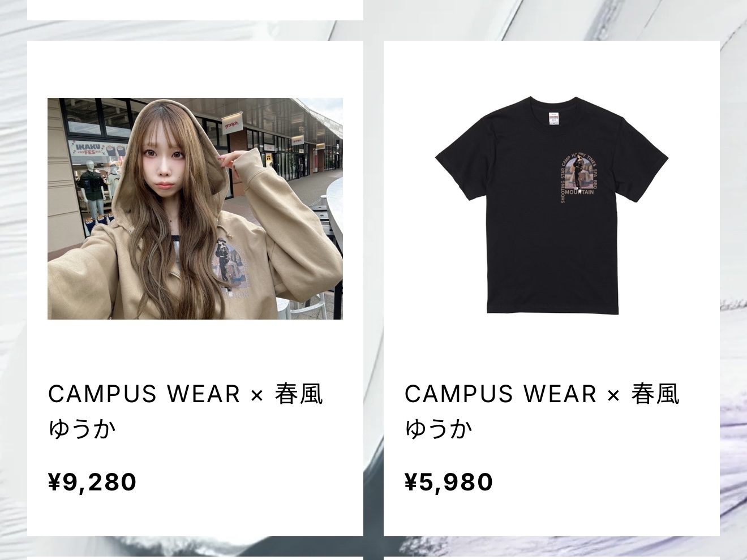Open the partial card below the ¥9,280 item

(x=195, y=558)
